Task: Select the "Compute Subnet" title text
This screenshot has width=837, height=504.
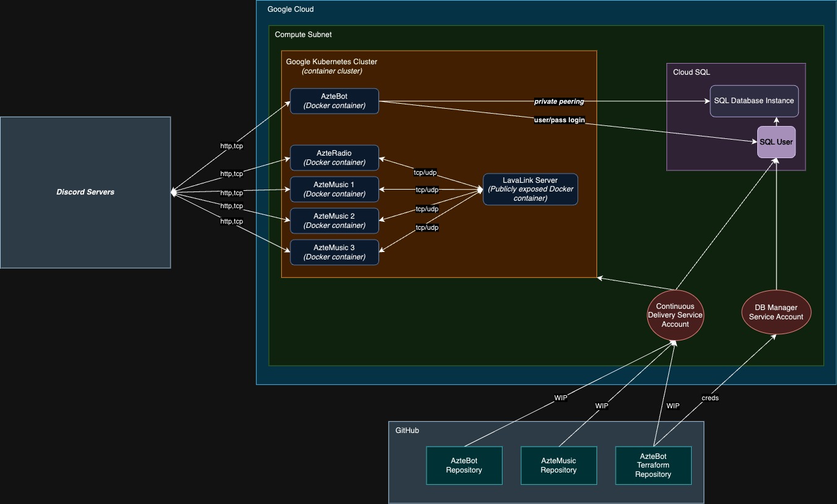Action: pos(304,35)
